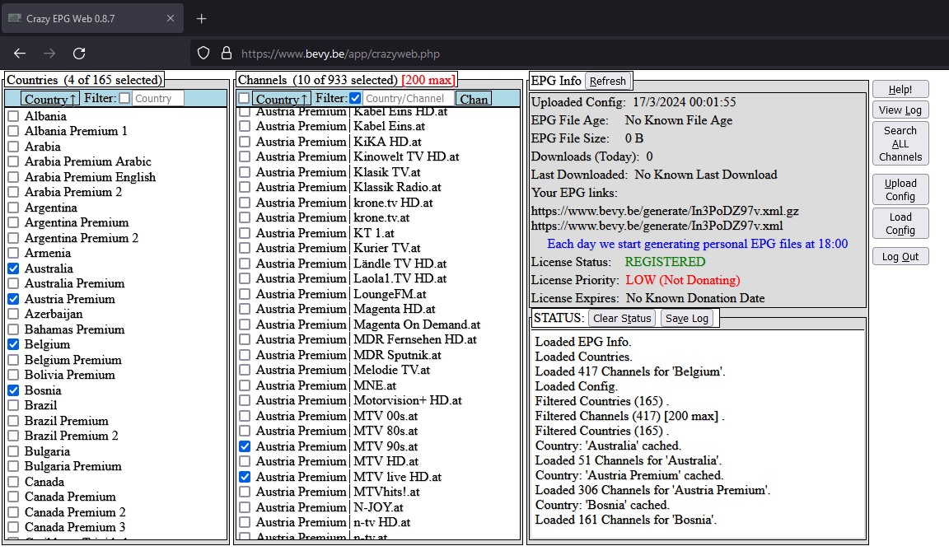Open new browser tab with plus icon
949x560 pixels.
point(202,19)
